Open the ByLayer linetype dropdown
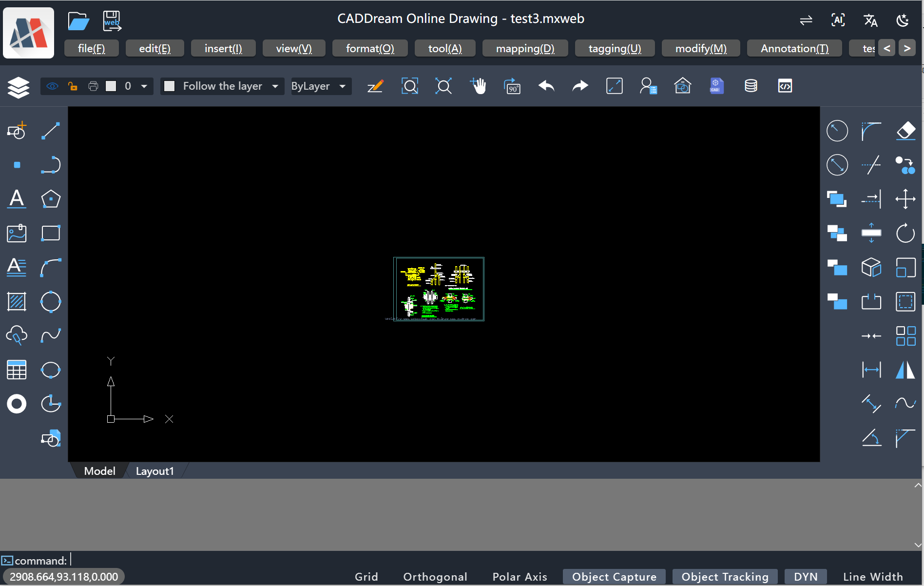Viewport: 924px width, 586px height. 343,86
